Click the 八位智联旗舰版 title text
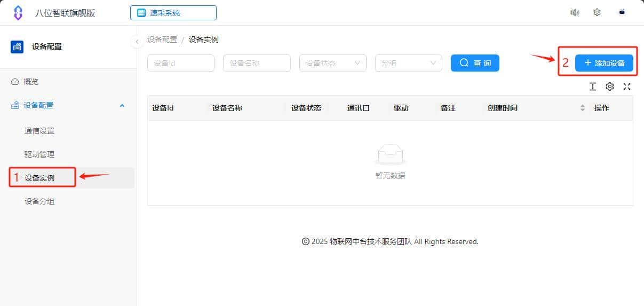This screenshot has height=306, width=644. click(x=65, y=13)
